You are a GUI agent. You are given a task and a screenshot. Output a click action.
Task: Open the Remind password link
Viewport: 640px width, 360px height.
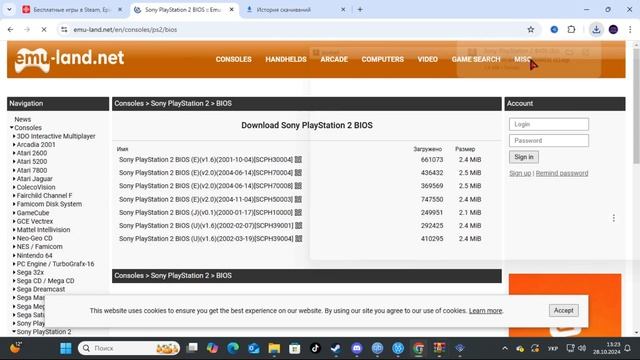click(x=562, y=173)
